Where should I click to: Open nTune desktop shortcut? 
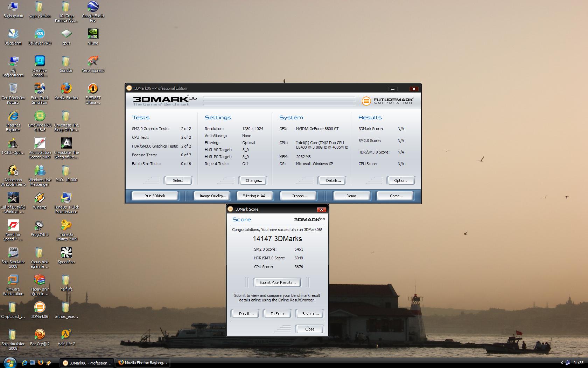[93, 37]
